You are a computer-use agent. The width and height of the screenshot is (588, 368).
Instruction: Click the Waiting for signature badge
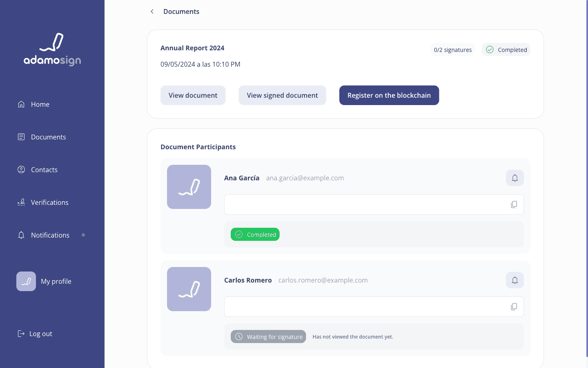[x=268, y=337]
